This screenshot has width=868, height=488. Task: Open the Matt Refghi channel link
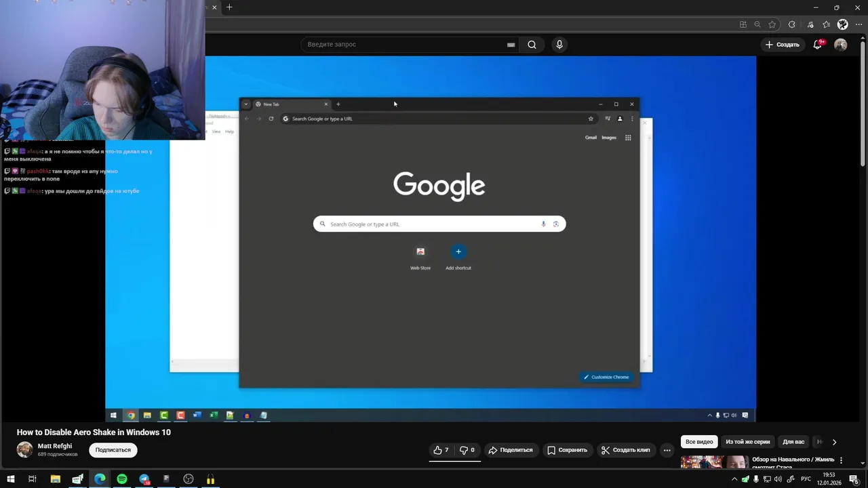click(55, 446)
